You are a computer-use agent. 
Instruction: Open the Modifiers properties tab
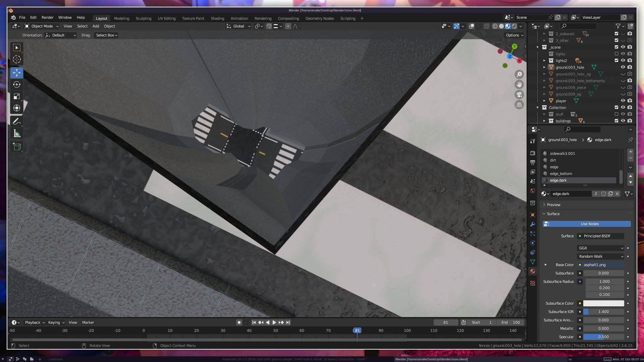point(533,224)
